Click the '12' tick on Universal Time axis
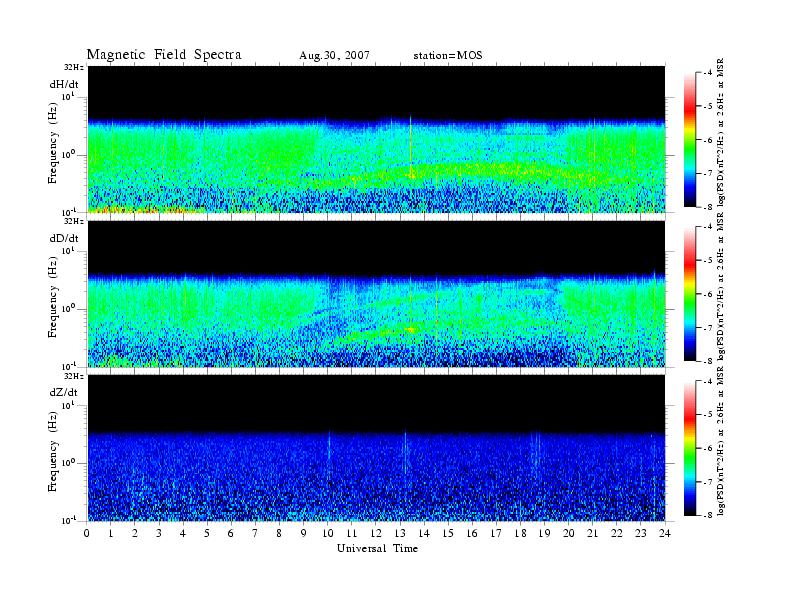Screen dimensions: 792x612 (376, 533)
